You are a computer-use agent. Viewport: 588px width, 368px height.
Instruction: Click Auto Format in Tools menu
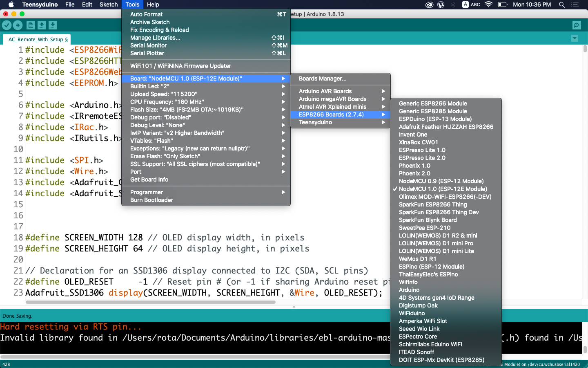[x=206, y=14]
